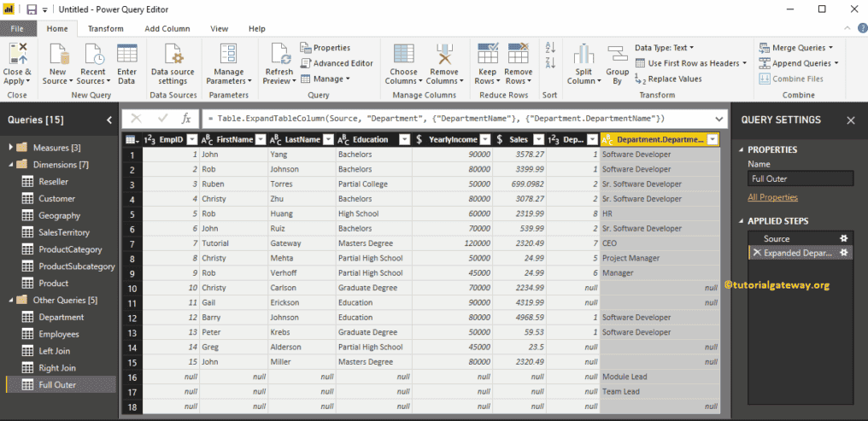This screenshot has height=421, width=868.
Task: Open the Sales column filter dropdown
Action: (x=539, y=139)
